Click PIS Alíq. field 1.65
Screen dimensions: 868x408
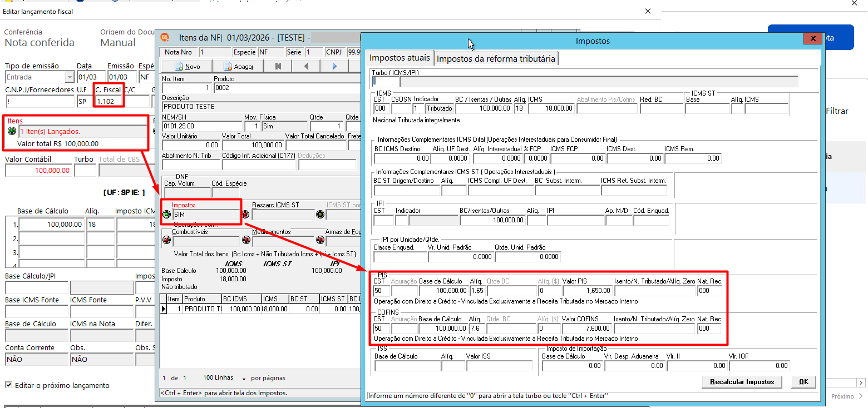(x=477, y=291)
